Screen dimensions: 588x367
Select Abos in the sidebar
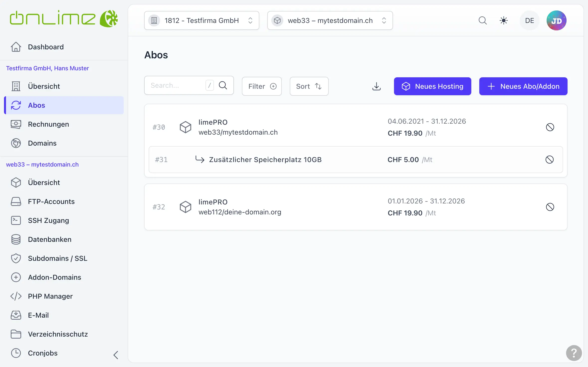[x=64, y=105]
